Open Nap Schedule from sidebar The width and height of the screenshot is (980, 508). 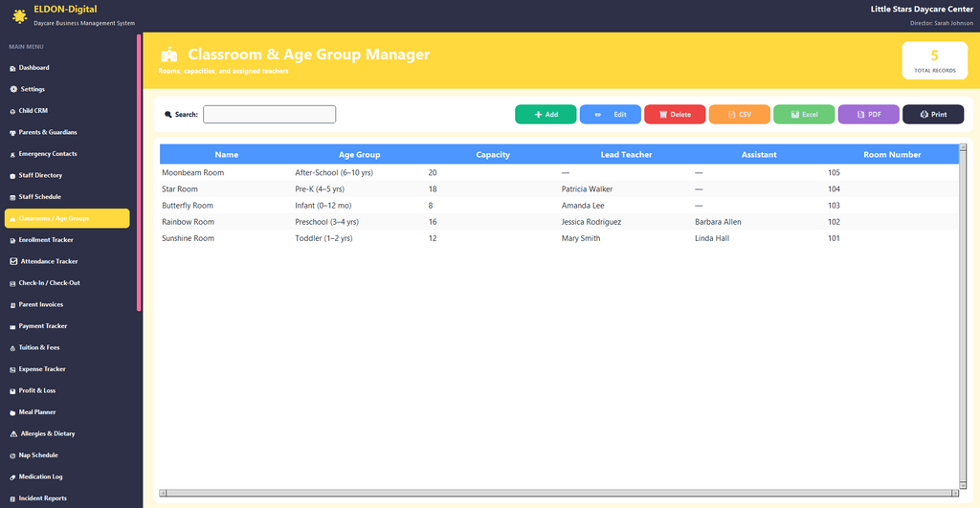[x=67, y=455]
